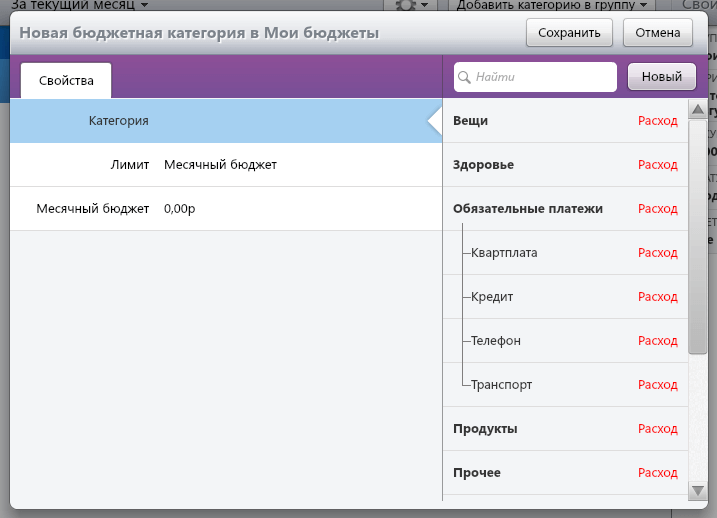Click the Расход label on Обязательные платежи row
The width and height of the screenshot is (717, 518).
point(658,208)
